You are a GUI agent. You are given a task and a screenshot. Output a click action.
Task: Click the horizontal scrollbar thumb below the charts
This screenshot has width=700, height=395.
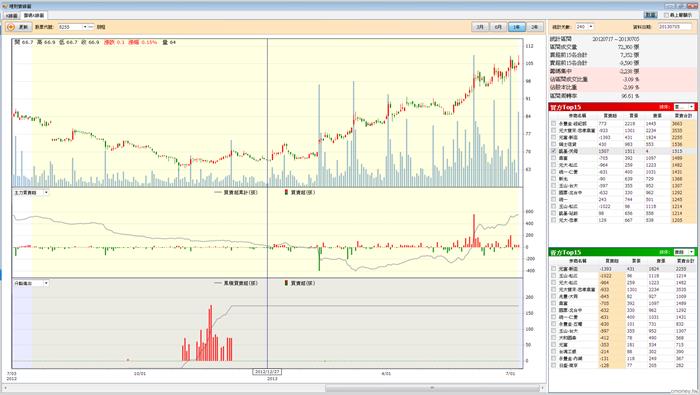[432, 388]
